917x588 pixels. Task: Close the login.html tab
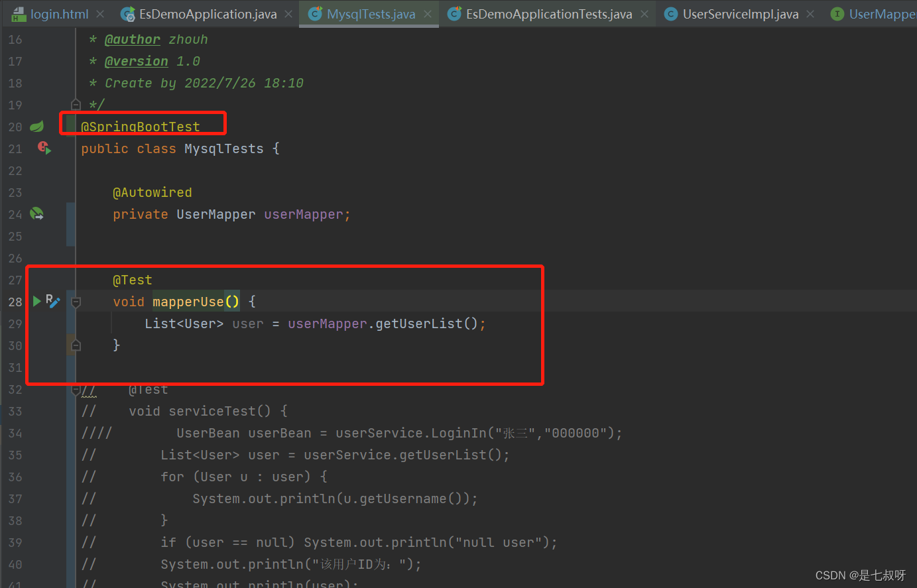tap(100, 14)
